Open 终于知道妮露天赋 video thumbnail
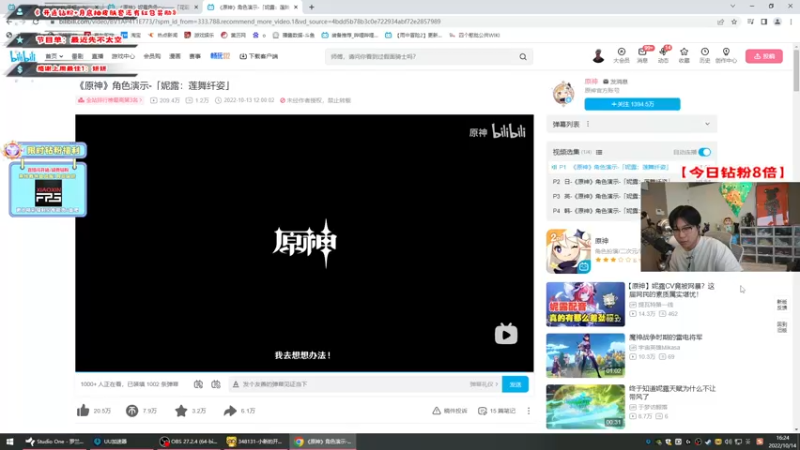This screenshot has width=800, height=450. tap(585, 407)
